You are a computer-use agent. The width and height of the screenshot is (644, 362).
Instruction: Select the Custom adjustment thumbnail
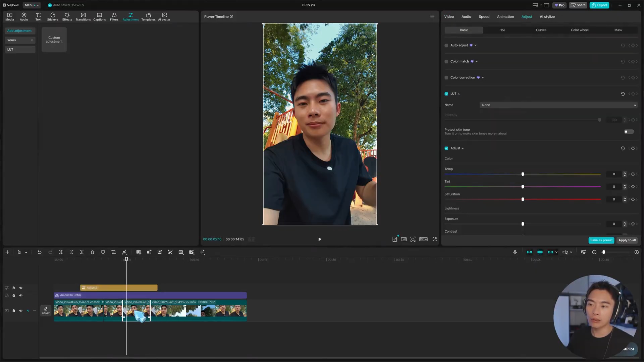pyautogui.click(x=54, y=40)
